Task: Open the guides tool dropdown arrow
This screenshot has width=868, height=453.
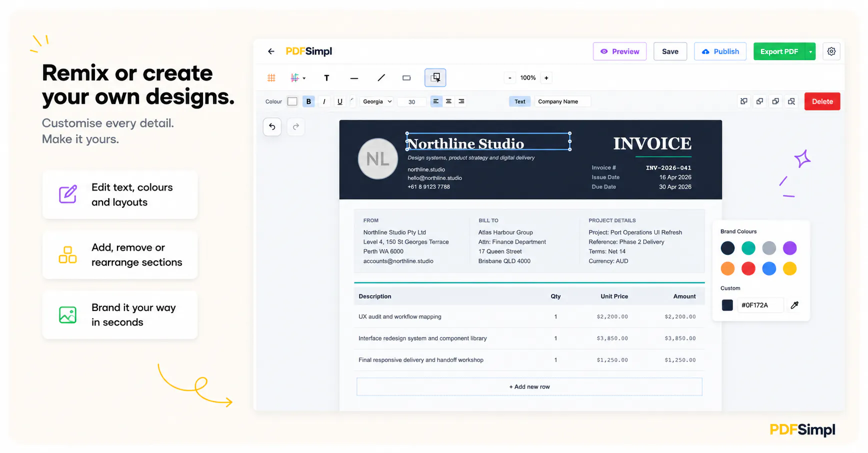Action: pyautogui.click(x=304, y=78)
